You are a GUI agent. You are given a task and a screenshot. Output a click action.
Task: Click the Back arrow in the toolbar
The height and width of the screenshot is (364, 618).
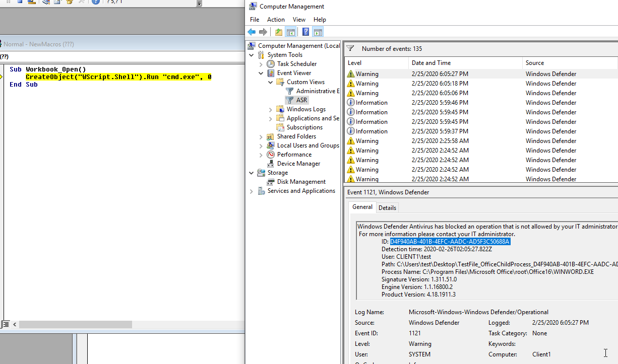pos(252,32)
